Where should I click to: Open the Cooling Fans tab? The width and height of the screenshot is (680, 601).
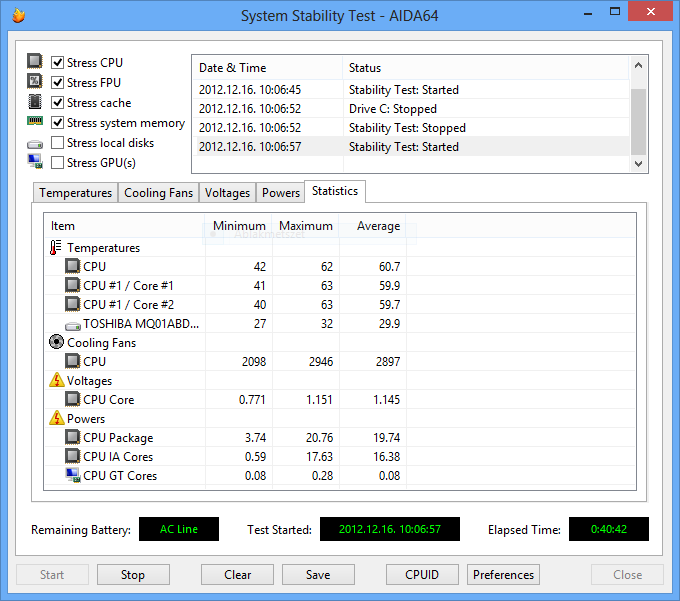[x=158, y=193]
